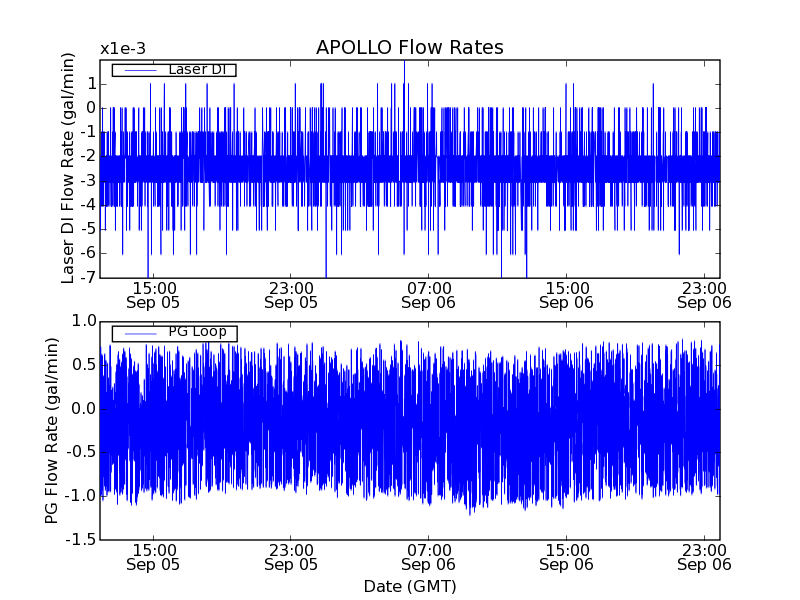Select the PG Flow Rate y-axis label
This screenshot has height=600, width=800.
52,430
